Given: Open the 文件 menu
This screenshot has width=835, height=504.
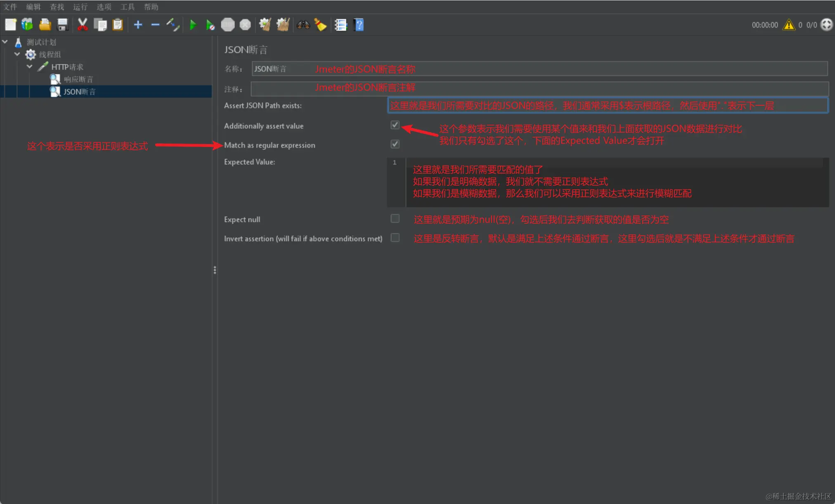Looking at the screenshot, I should 10,7.
